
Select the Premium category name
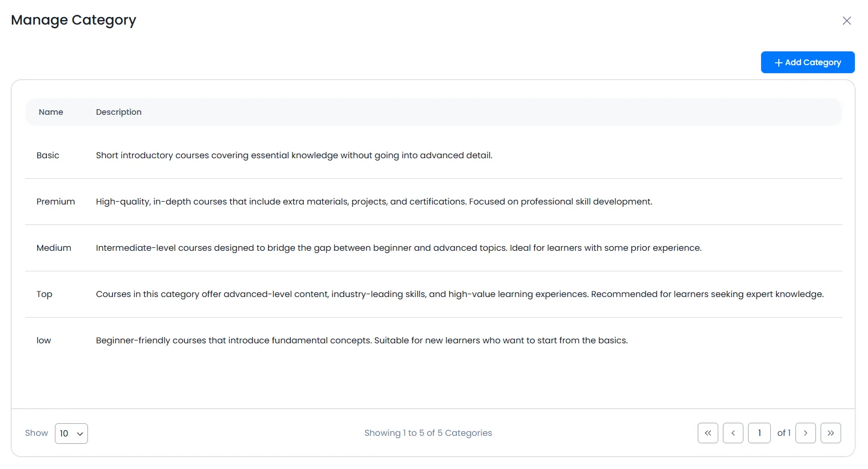[x=55, y=202]
